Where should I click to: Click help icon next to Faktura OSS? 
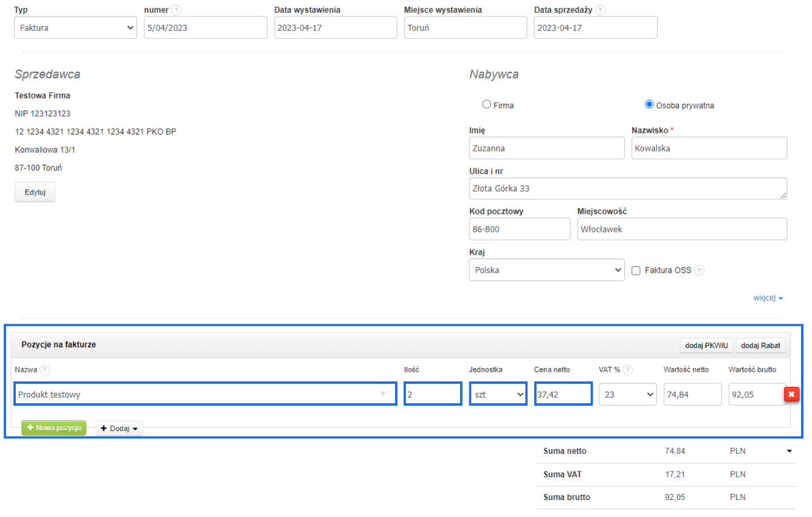coord(699,271)
